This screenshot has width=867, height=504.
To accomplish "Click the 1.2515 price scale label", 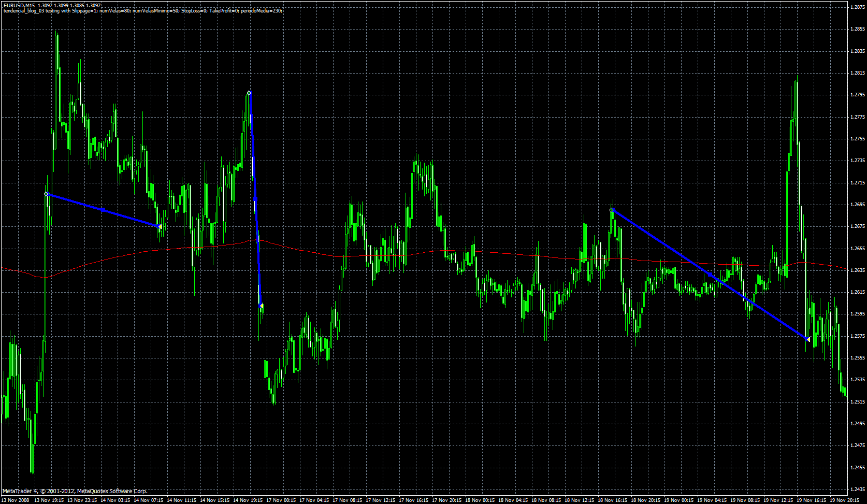I will click(858, 401).
